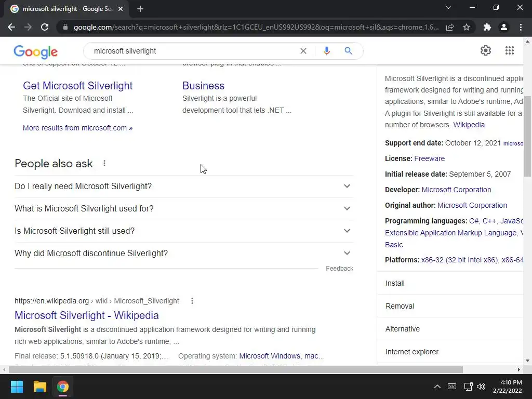Screen dimensions: 532x399
Task: Open File Explorer from taskbar
Action: [39, 387]
